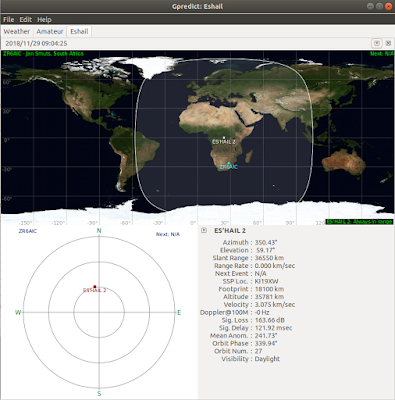Click the ZR6AIC Jan Smuts station label on the map
The image size is (395, 400).
point(43,53)
